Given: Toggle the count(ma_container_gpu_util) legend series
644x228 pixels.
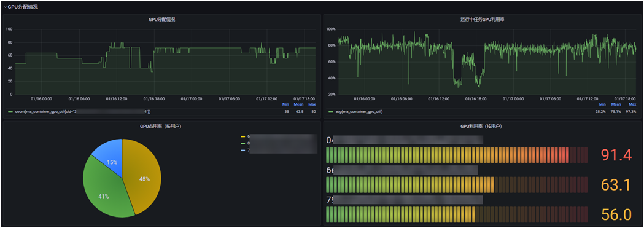Looking at the screenshot, I should coord(82,112).
